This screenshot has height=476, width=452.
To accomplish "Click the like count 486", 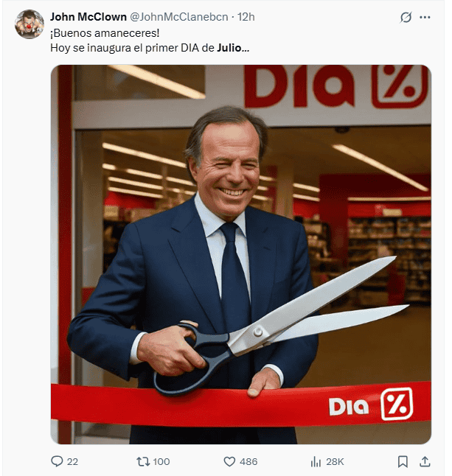I will click(248, 462).
